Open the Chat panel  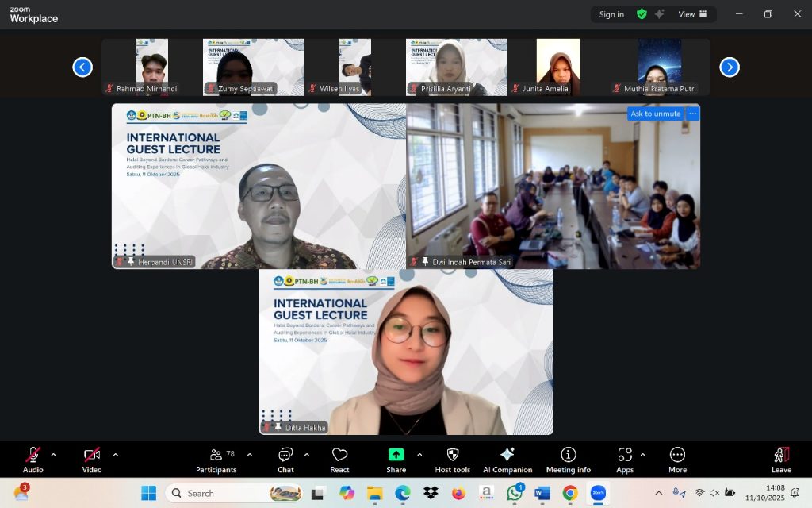(x=285, y=460)
